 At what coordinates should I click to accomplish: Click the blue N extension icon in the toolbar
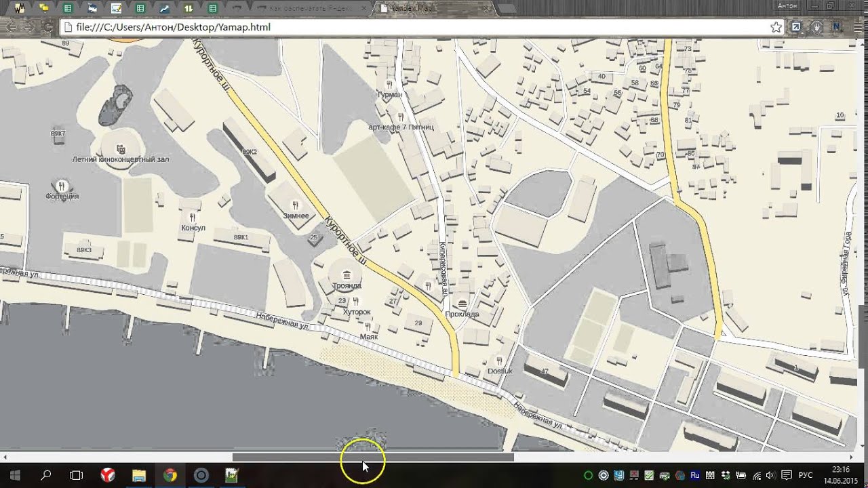point(836,27)
